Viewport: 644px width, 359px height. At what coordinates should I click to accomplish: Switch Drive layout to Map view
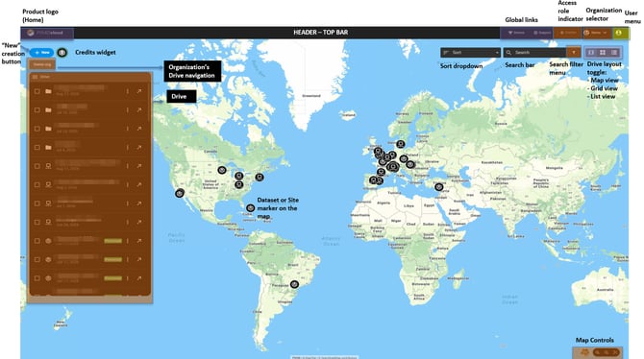tap(591, 53)
